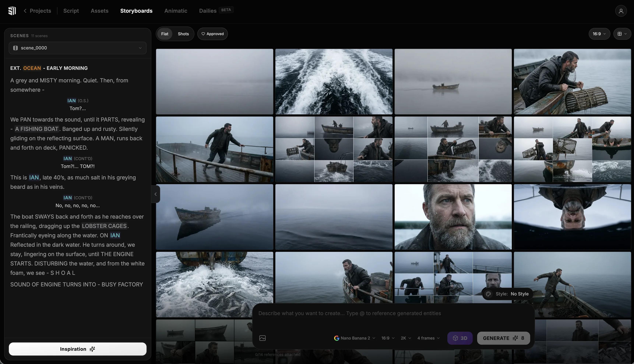The width and height of the screenshot is (634, 364).
Task: Open the grid layout dropdown arrow
Action: coord(626,34)
